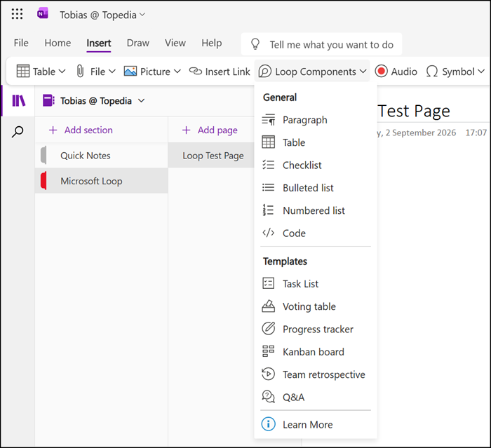Select the Insert tab

pos(99,43)
